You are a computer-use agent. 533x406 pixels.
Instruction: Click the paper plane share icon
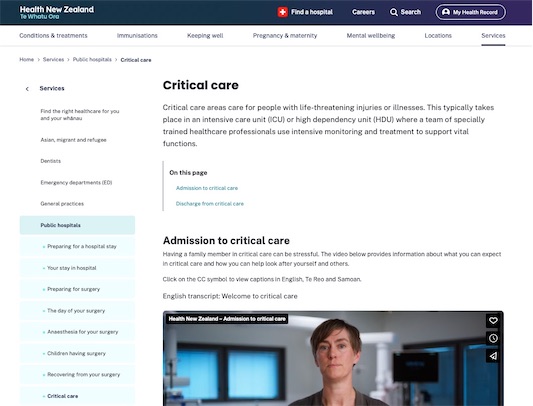[493, 356]
